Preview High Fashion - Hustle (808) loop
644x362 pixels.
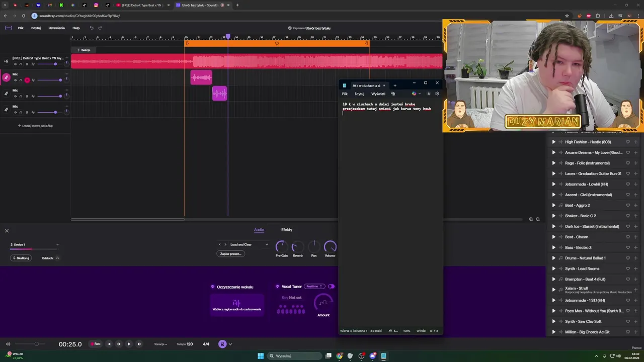pos(554,142)
